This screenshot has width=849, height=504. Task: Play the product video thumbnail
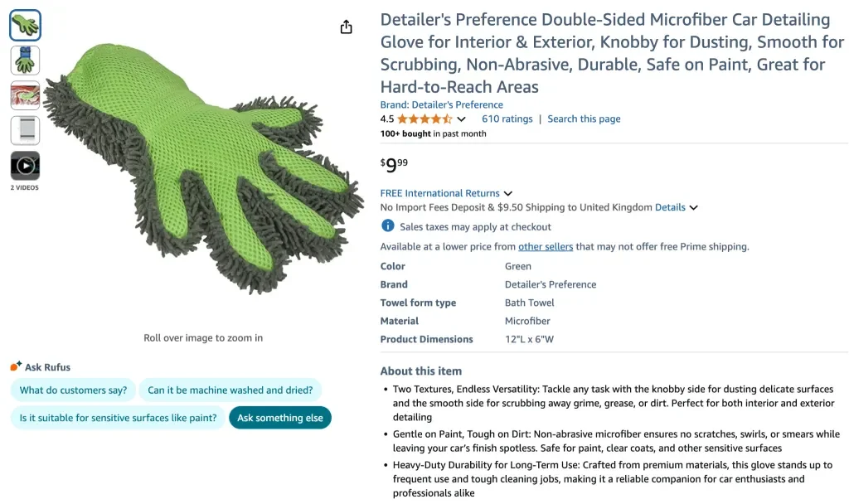point(25,166)
